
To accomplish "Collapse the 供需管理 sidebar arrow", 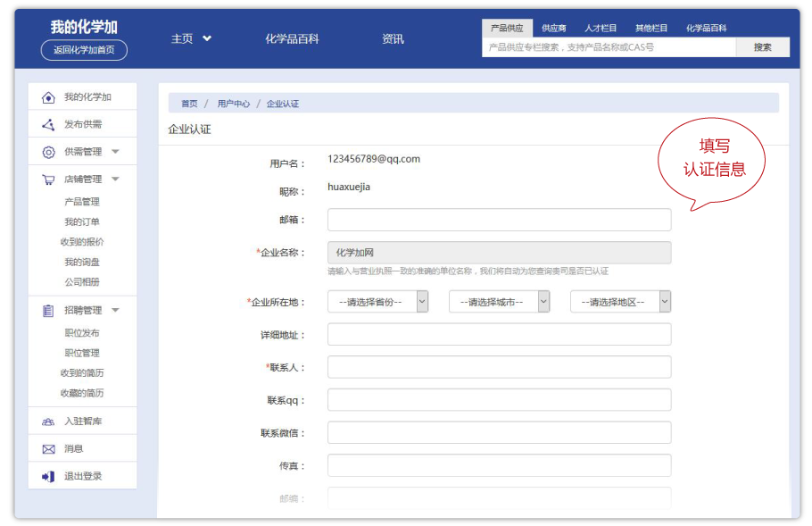I will (115, 152).
